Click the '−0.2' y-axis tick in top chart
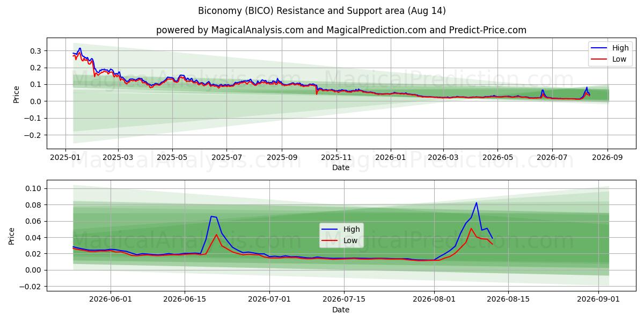Viewport: 644px width, 322px height. [33, 135]
